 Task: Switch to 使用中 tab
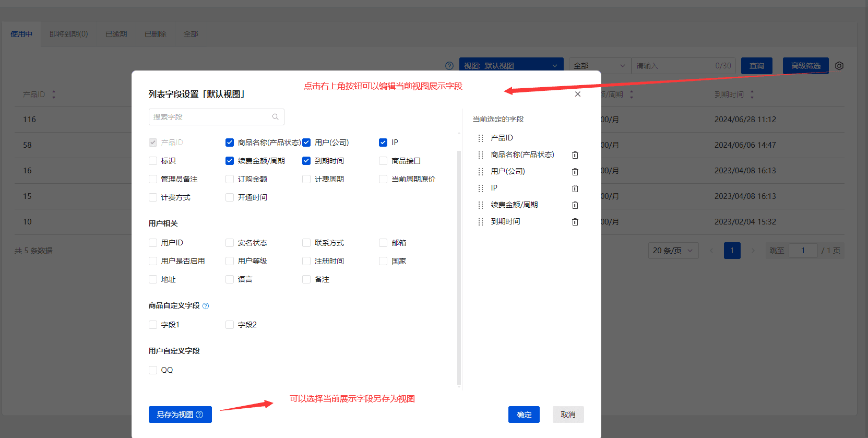pyautogui.click(x=21, y=34)
